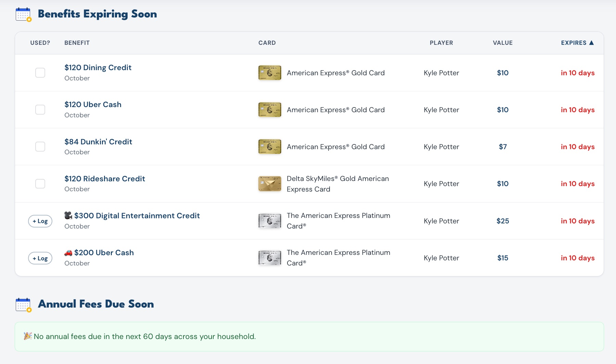The height and width of the screenshot is (364, 616).
Task: Click the party popper icon in the fees banner
Action: click(x=28, y=336)
